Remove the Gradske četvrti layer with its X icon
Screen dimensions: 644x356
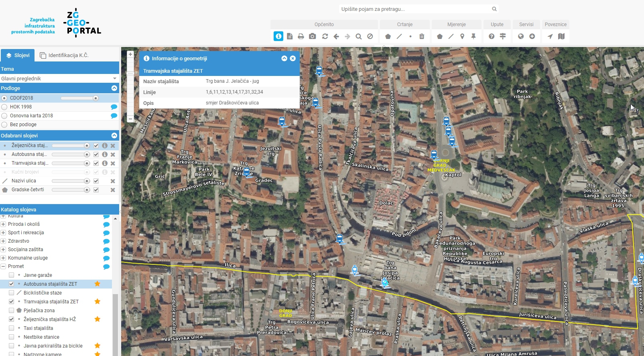[x=113, y=190]
